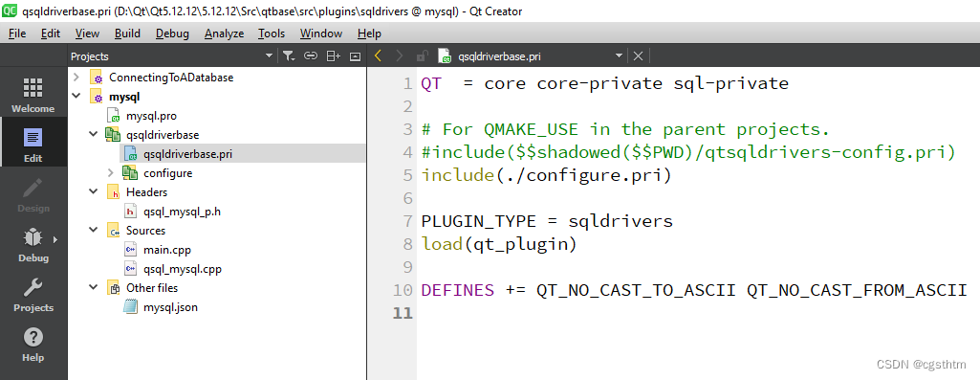
Task: Click the mysql.pro file icon
Action: 114,116
